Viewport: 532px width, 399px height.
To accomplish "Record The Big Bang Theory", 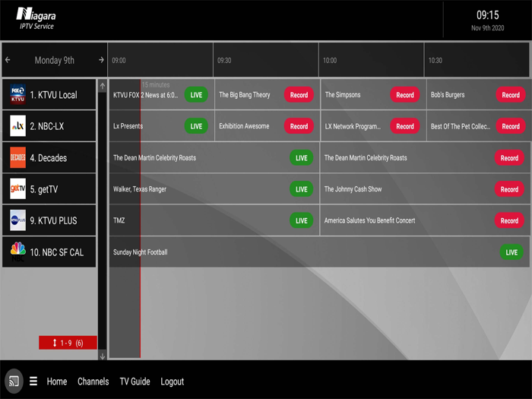I will tap(299, 95).
